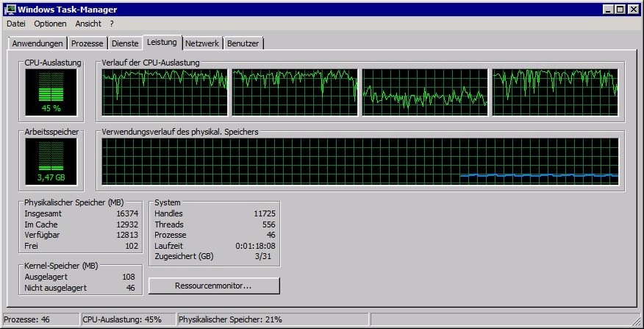This screenshot has width=644, height=329.
Task: Close the Windows Task-Manager window
Action: [633, 9]
